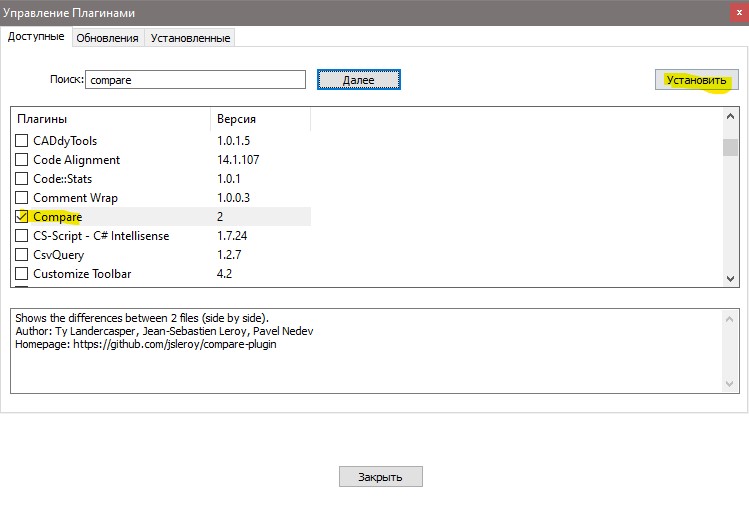Viewport: 749px width, 508px height.
Task: Click the Установить button
Action: [696, 80]
